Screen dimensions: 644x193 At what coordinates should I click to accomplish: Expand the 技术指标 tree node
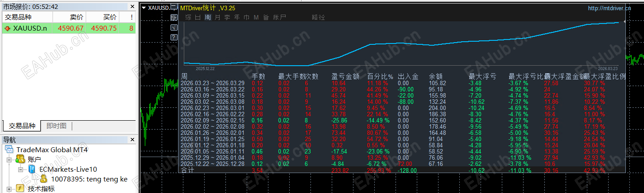click(9, 189)
